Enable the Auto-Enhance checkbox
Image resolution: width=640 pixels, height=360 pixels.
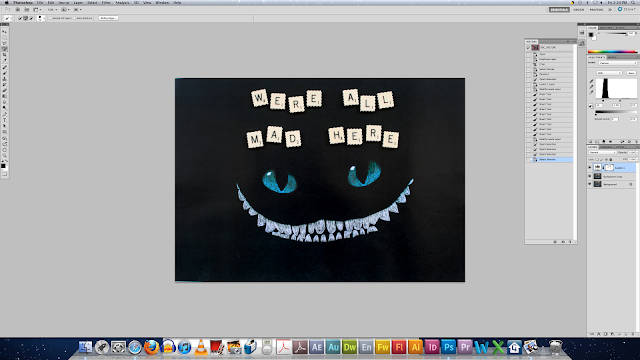tap(75, 18)
